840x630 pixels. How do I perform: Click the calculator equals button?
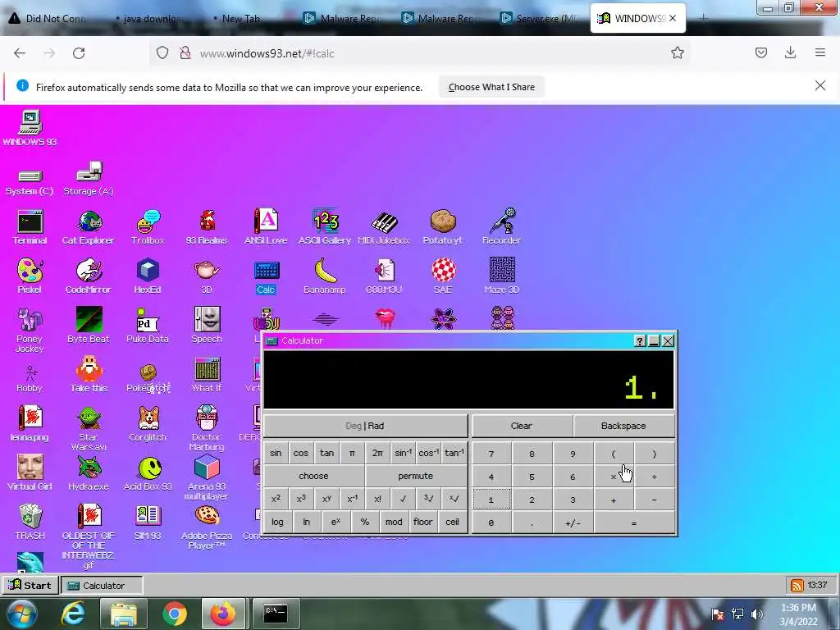point(634,523)
